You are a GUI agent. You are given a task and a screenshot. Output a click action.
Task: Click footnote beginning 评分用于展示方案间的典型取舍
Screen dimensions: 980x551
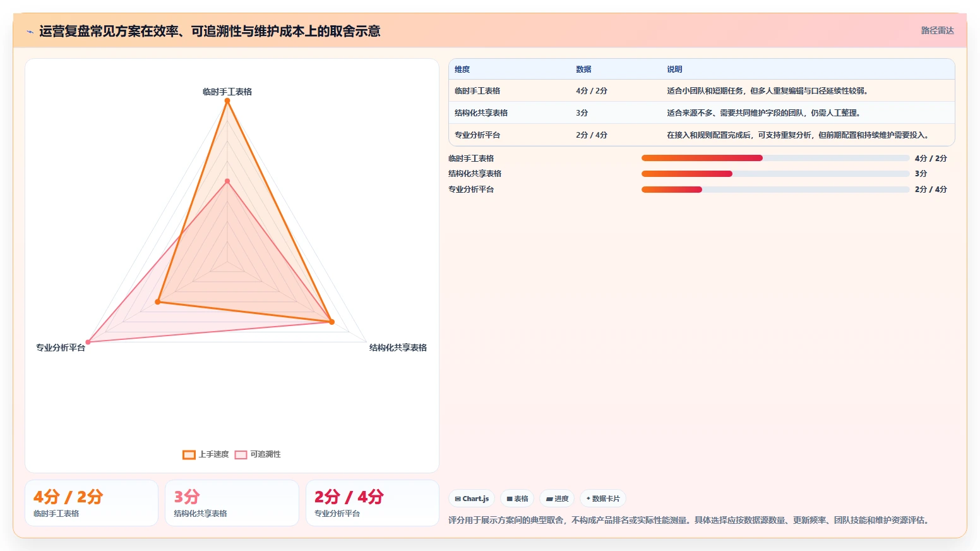[x=689, y=520]
